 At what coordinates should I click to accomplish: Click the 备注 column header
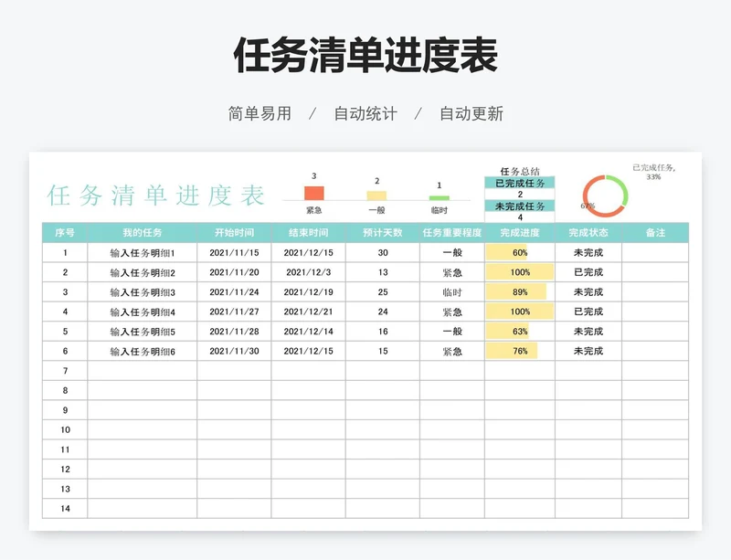click(655, 233)
